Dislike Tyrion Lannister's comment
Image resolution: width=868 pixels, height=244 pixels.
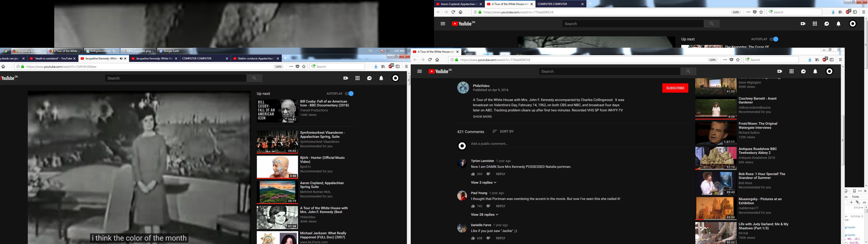(x=488, y=174)
